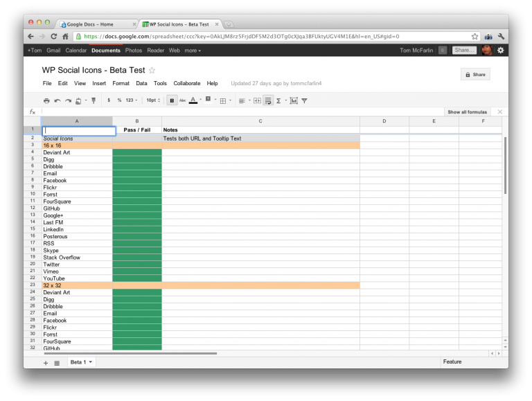Open the File menu
The image size is (532, 401).
click(x=47, y=84)
